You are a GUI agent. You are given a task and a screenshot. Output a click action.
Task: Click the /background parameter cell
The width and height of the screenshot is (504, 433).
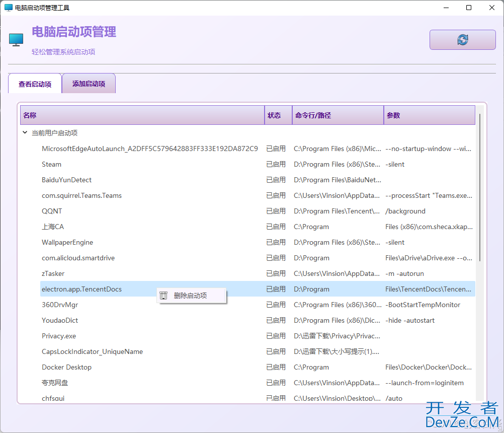point(405,211)
